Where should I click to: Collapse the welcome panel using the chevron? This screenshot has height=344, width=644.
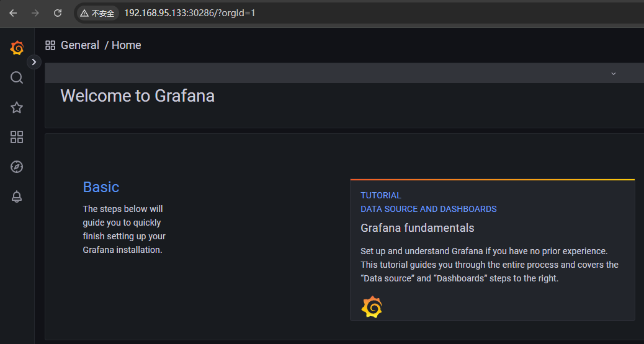613,74
